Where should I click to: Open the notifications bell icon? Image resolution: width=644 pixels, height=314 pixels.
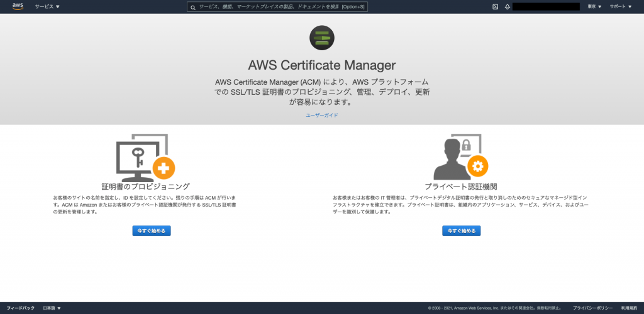pyautogui.click(x=508, y=6)
